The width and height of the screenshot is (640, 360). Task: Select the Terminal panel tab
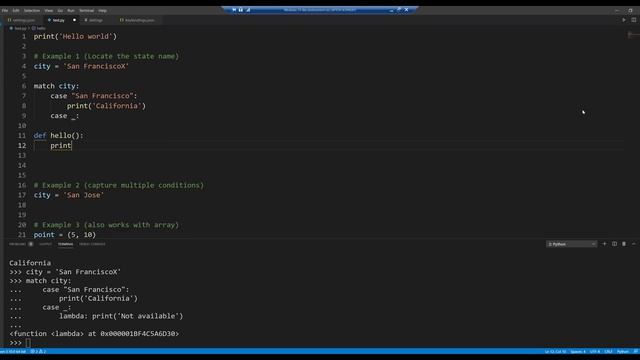click(65, 244)
